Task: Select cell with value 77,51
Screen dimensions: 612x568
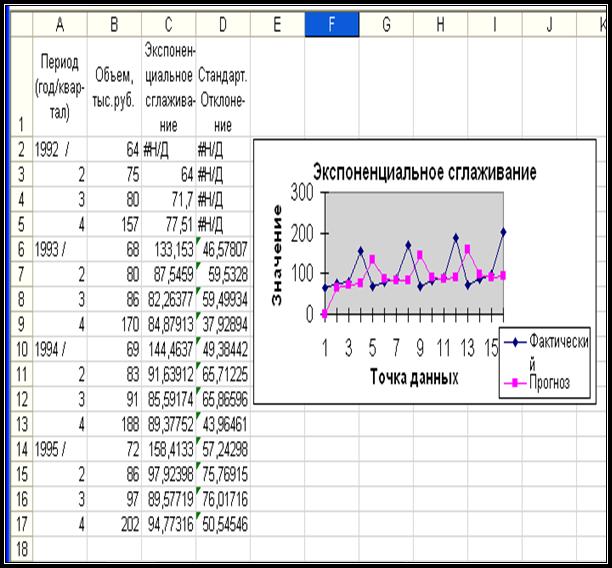Action: 169,224
